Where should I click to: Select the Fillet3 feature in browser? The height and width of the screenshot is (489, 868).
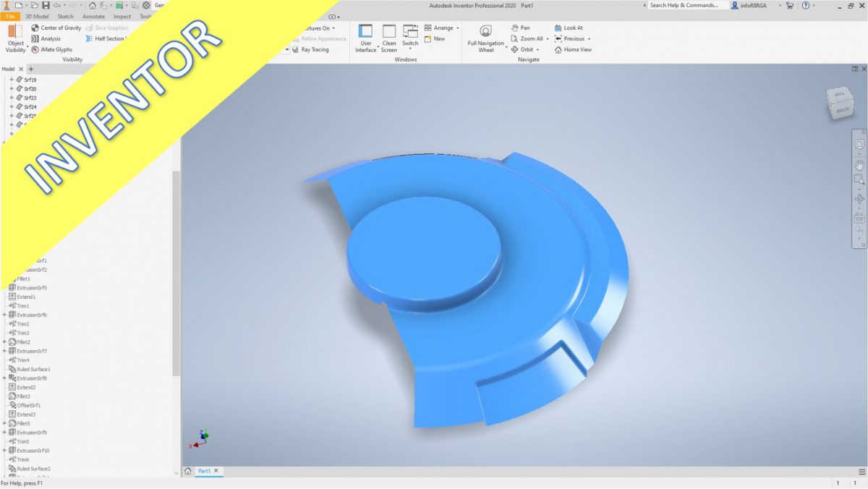(20, 396)
